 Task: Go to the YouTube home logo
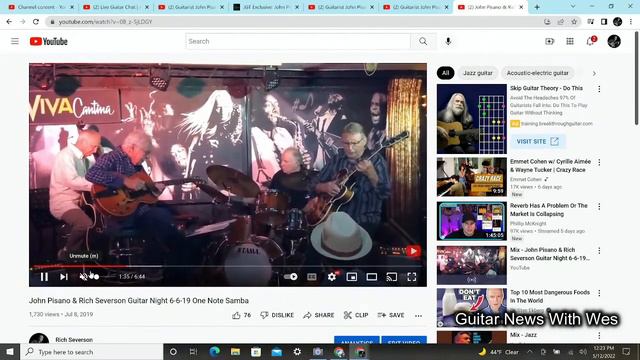[x=49, y=41]
